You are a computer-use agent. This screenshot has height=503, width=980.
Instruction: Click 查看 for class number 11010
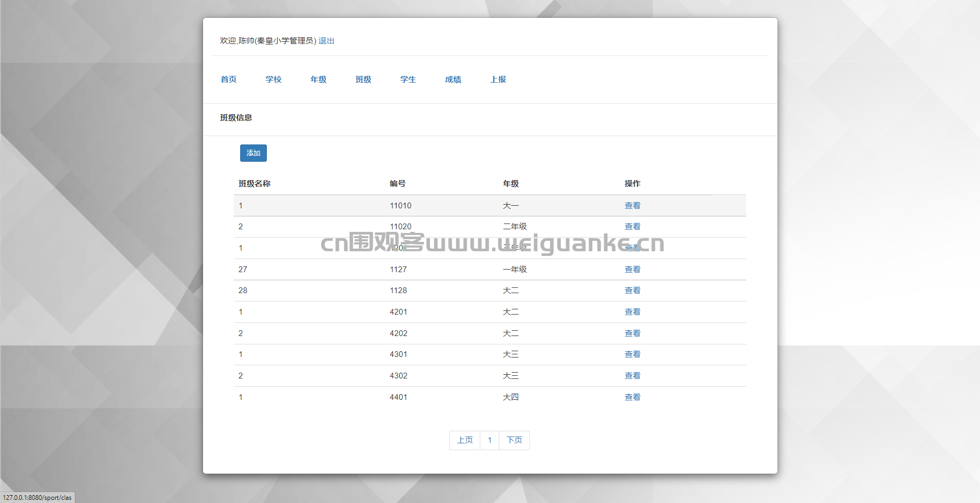pyautogui.click(x=633, y=206)
